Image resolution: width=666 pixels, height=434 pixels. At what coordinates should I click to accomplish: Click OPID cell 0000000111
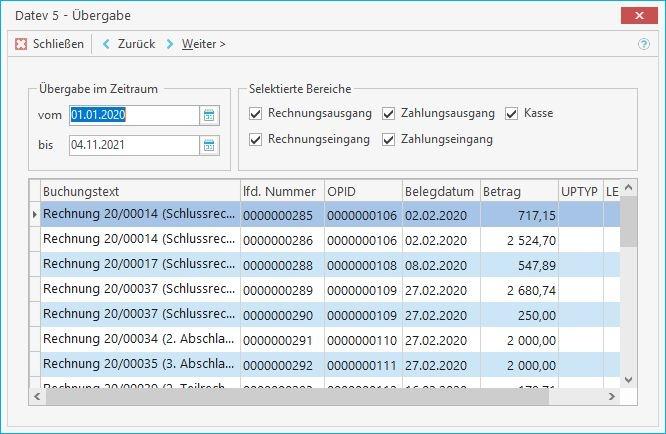363,365
